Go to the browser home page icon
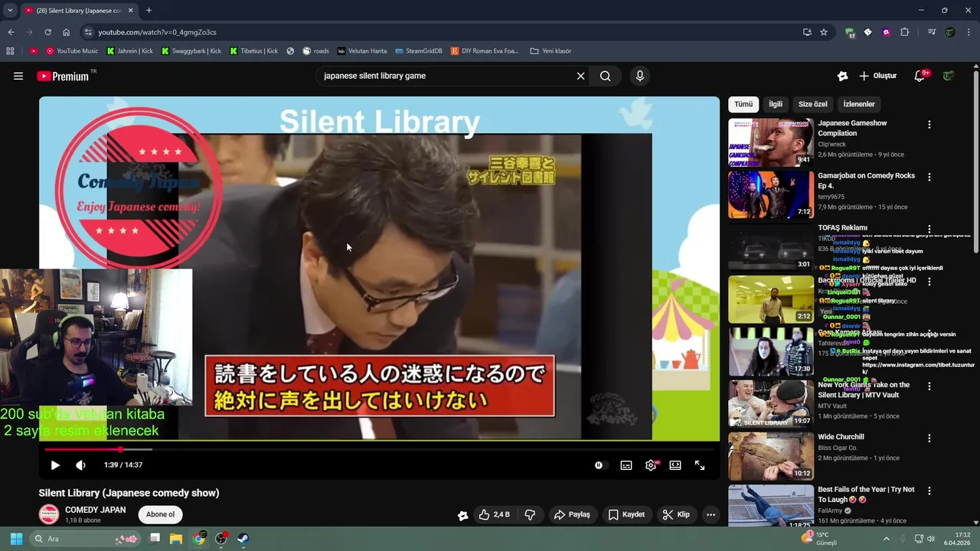 [66, 32]
